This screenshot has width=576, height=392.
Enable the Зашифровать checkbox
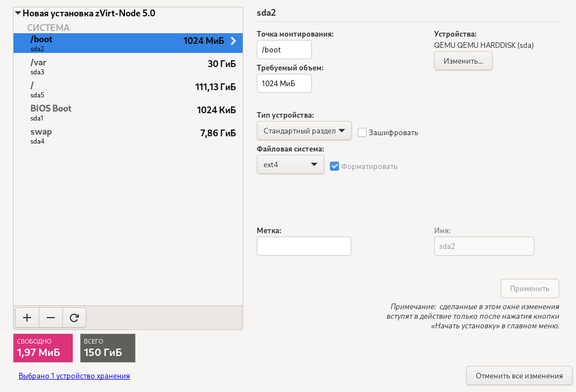362,132
